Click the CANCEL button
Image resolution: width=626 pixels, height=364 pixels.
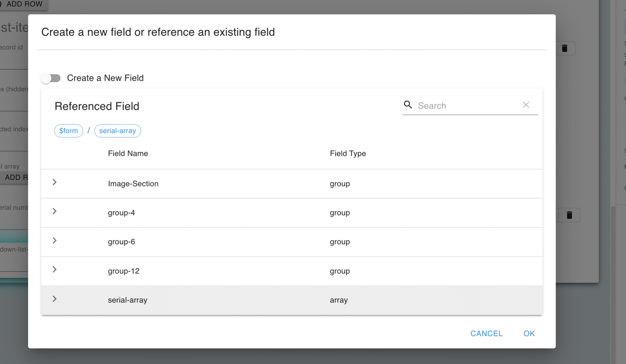tap(486, 333)
